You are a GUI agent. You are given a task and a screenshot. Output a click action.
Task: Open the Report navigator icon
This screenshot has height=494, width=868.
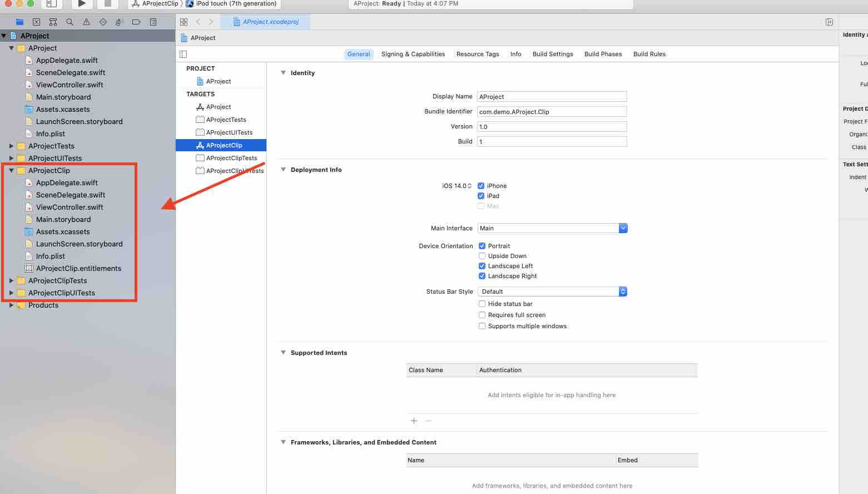[x=153, y=22]
